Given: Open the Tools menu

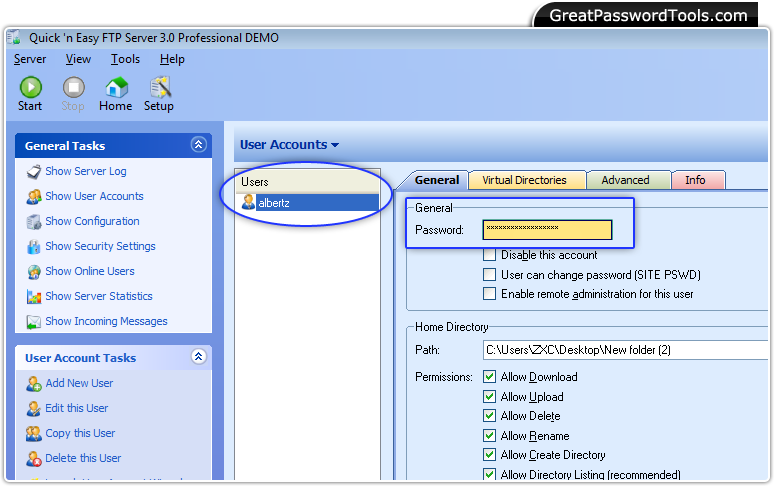Looking at the screenshot, I should coord(125,59).
